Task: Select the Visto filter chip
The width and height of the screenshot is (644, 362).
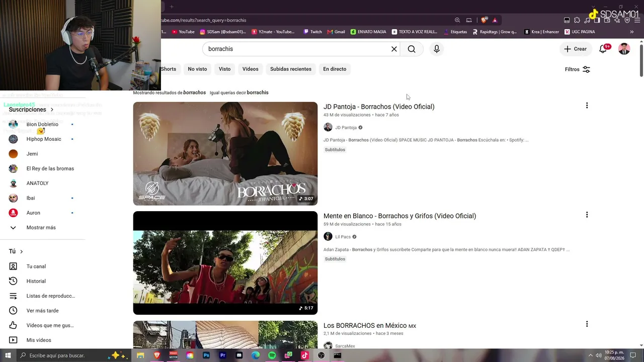Action: click(224, 69)
